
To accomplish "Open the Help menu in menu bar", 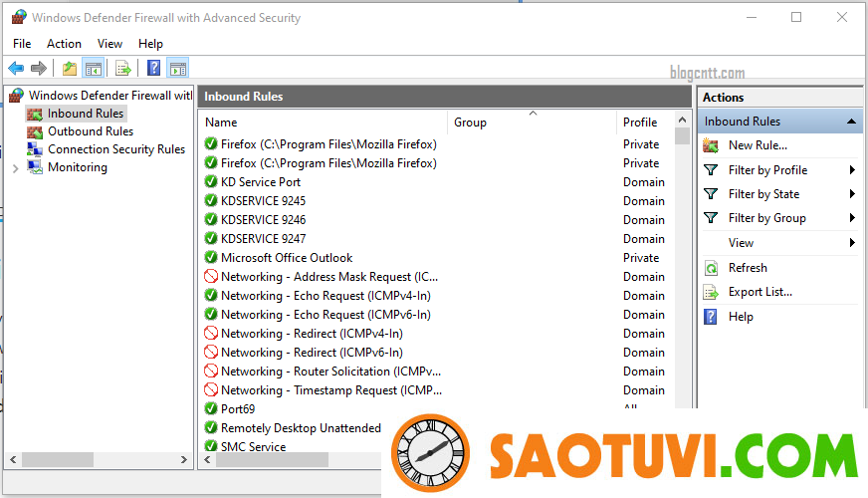I will point(150,44).
